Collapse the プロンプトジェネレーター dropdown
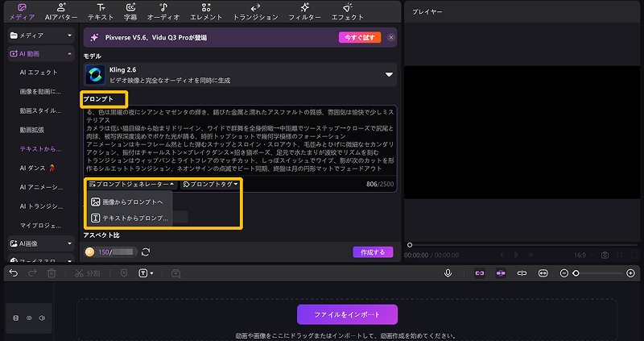The height and width of the screenshot is (341, 644). [x=131, y=185]
